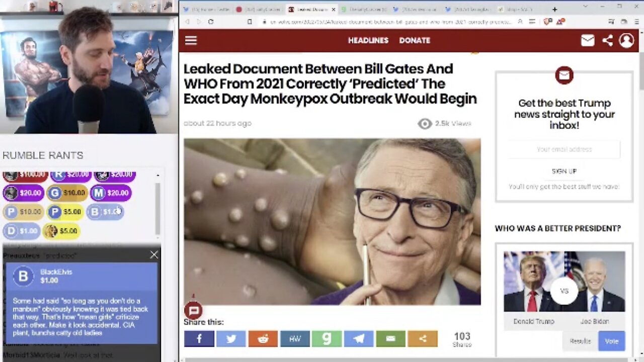Click 'WHO WAS A BETTER PRESIDENT?' heading
This screenshot has height=362, width=644.
tap(558, 228)
